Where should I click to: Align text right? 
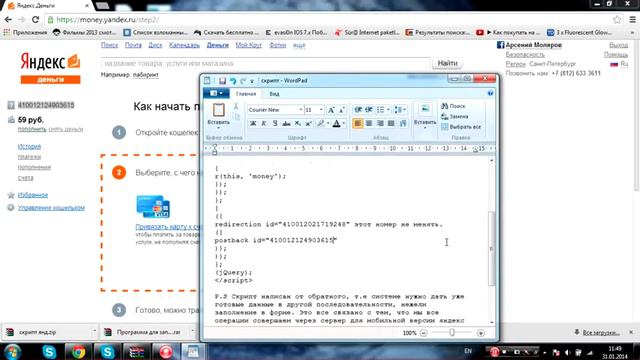tap(380, 123)
